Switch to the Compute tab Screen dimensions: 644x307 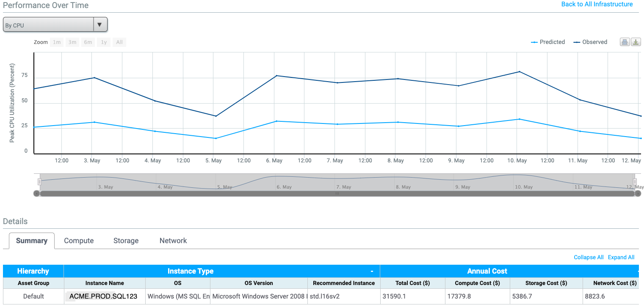[79, 241]
